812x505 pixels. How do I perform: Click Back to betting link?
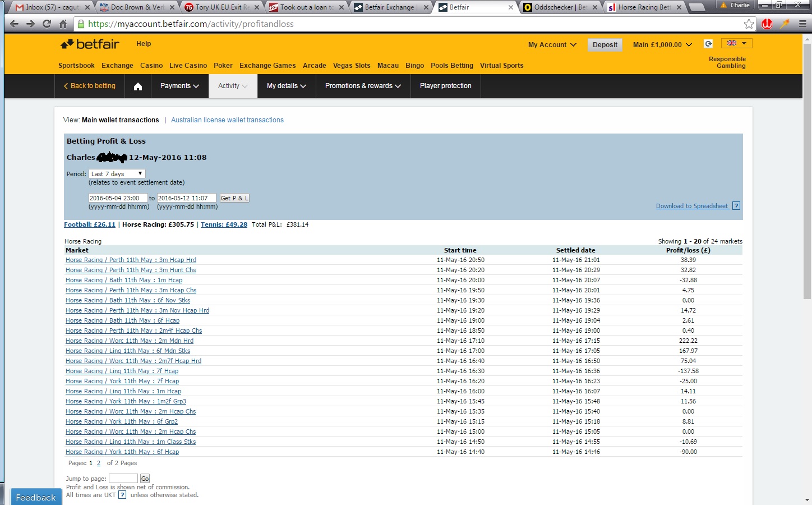pos(90,86)
